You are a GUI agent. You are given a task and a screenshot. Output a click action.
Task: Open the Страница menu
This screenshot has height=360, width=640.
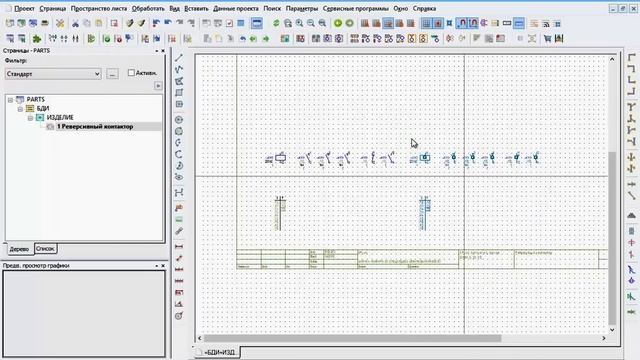point(53,8)
